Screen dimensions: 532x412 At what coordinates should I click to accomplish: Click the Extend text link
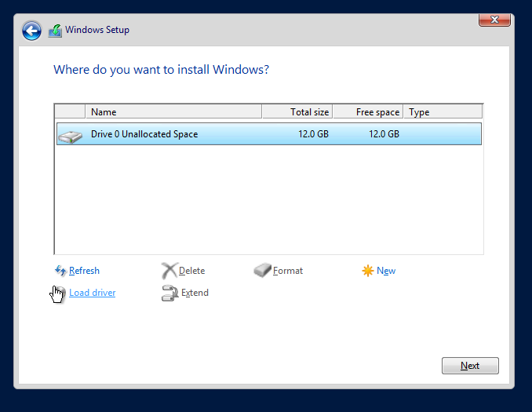pos(195,293)
